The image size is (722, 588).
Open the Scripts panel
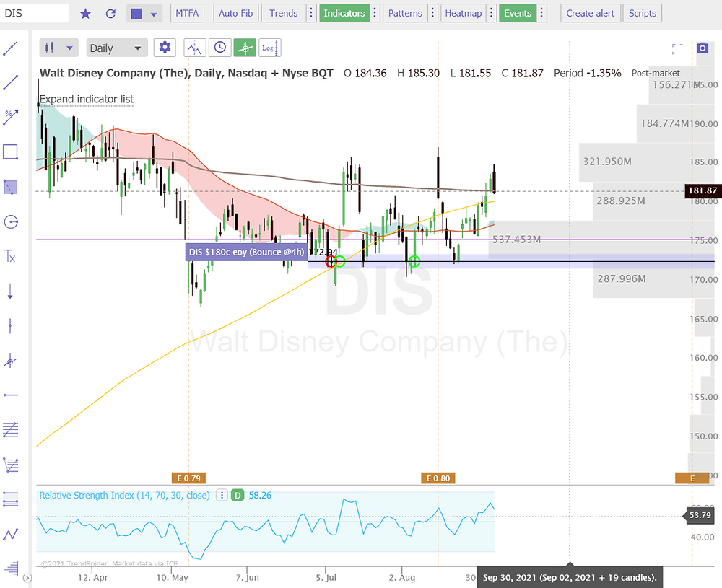tap(643, 13)
